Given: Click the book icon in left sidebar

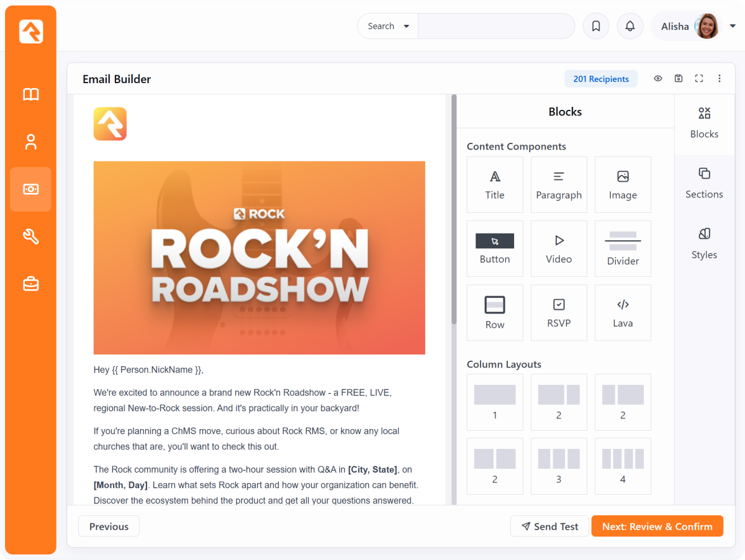Looking at the screenshot, I should pos(31,94).
